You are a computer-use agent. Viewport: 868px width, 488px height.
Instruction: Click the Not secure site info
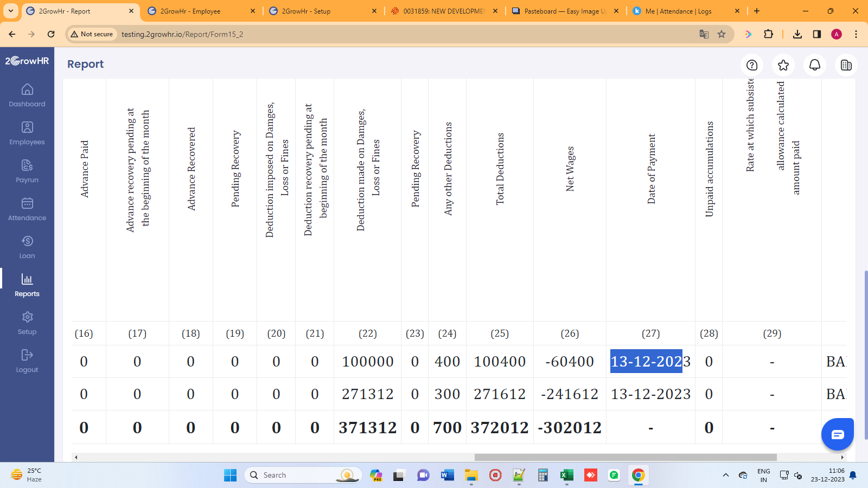point(92,34)
